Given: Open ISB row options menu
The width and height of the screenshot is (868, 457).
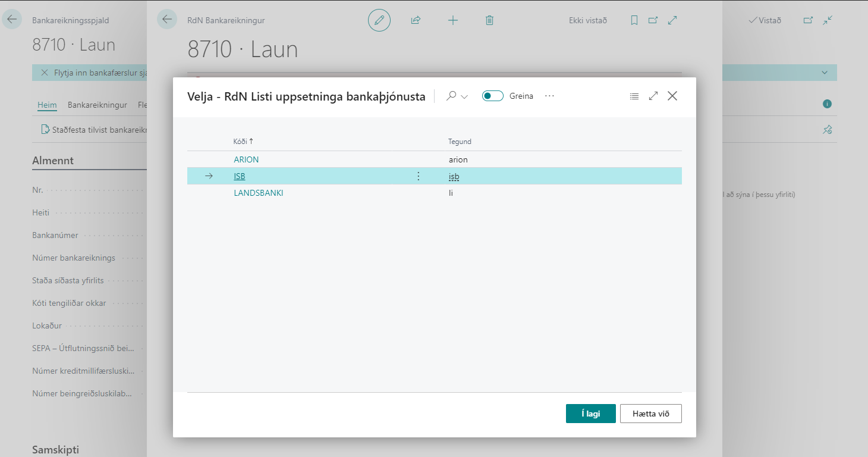Looking at the screenshot, I should [x=418, y=176].
